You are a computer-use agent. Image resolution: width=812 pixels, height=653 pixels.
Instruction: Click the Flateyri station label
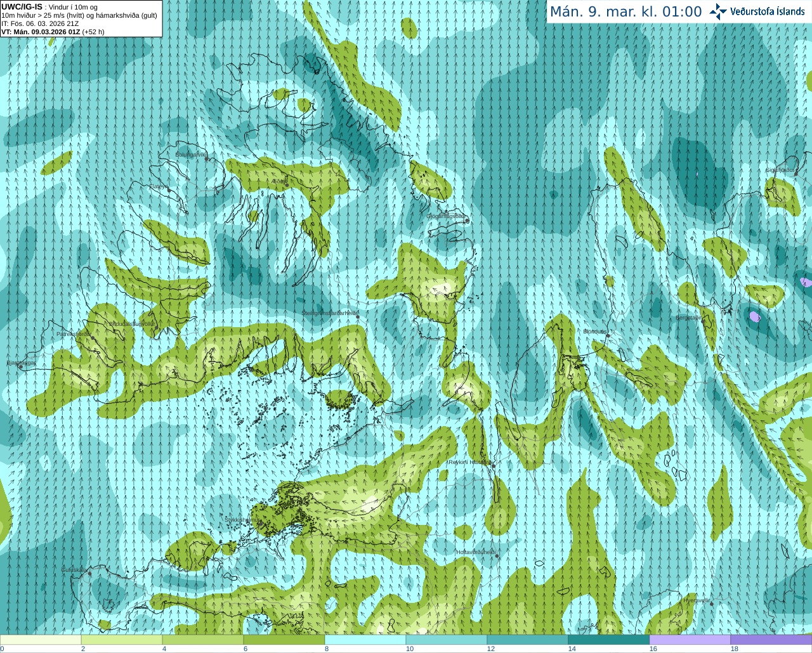coord(159,186)
